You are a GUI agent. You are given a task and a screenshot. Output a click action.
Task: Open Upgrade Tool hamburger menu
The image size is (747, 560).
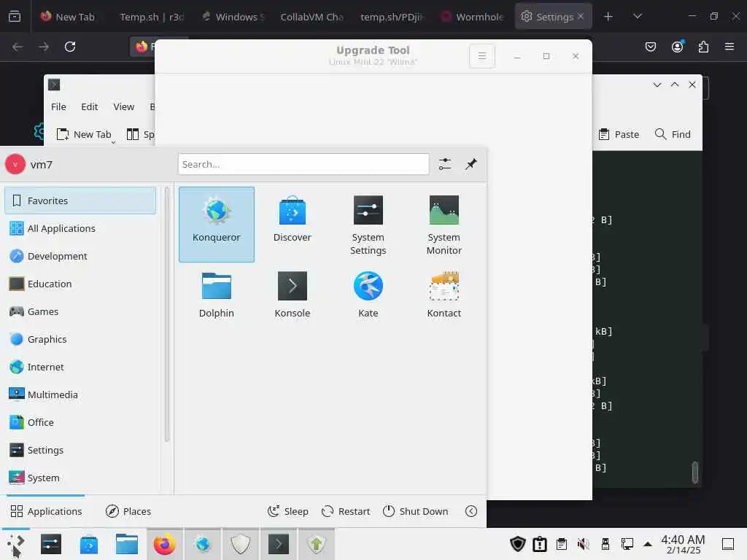pos(482,56)
